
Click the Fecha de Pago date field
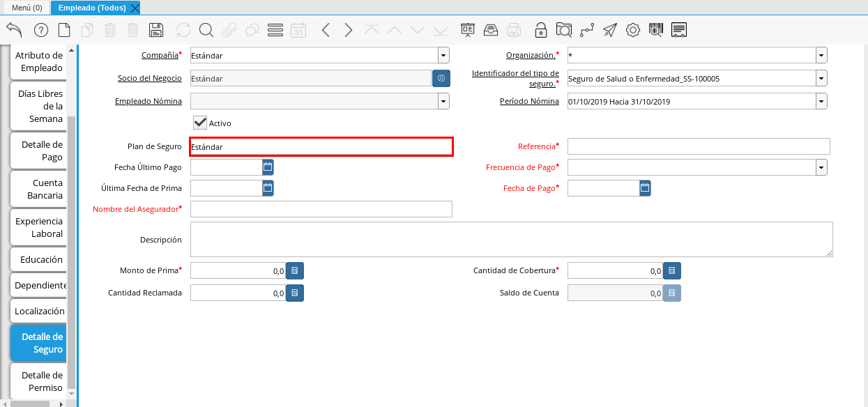coord(603,188)
